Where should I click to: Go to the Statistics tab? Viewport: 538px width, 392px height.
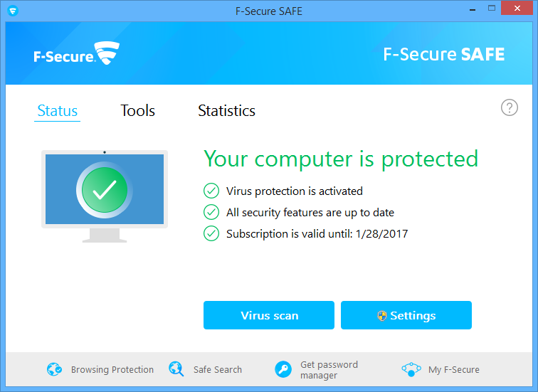pyautogui.click(x=226, y=111)
